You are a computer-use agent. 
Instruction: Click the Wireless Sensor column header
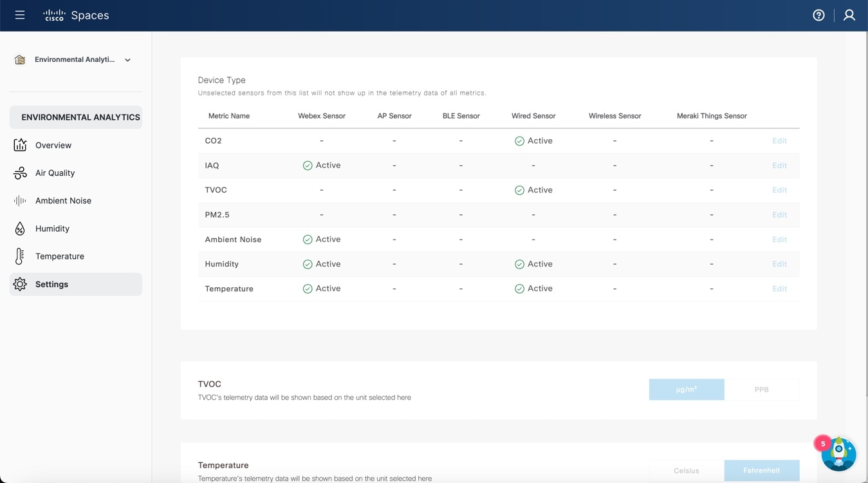point(615,116)
